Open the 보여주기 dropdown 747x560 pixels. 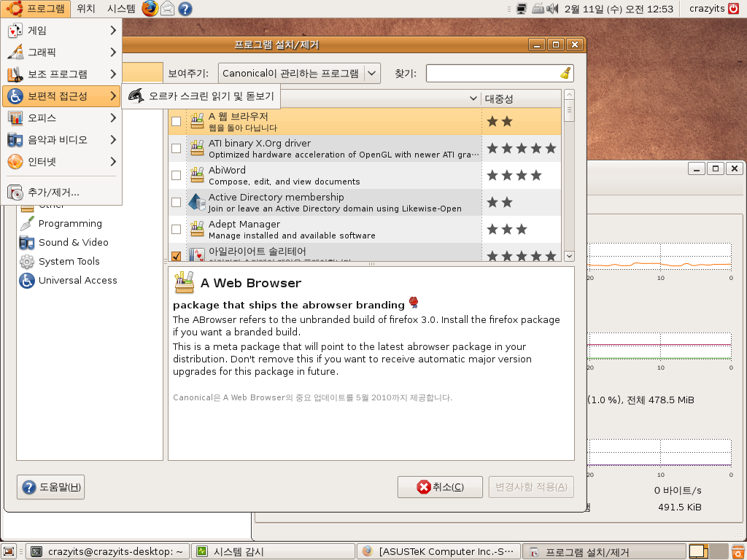[299, 74]
